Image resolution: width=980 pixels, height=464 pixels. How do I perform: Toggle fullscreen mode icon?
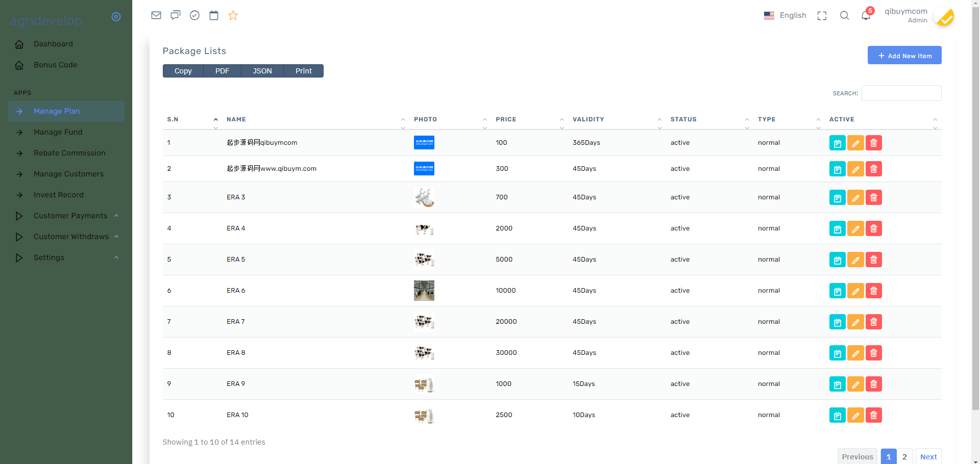click(822, 16)
